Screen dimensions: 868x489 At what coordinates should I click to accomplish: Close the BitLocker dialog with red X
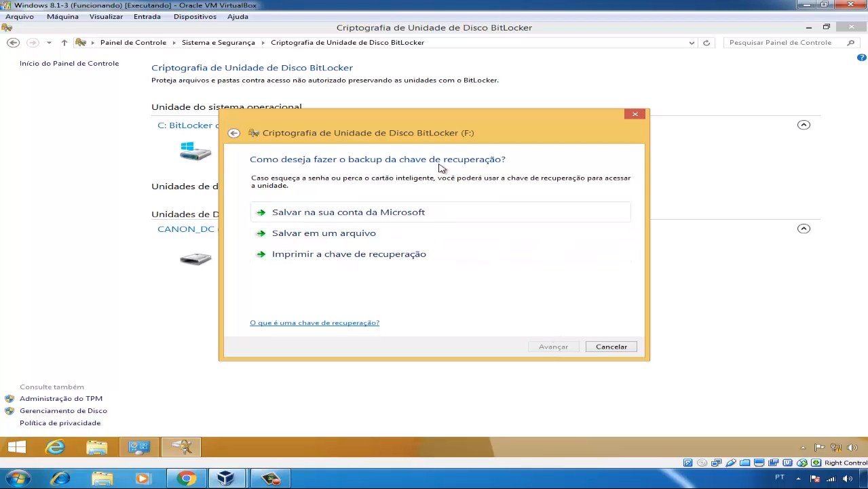(x=635, y=114)
